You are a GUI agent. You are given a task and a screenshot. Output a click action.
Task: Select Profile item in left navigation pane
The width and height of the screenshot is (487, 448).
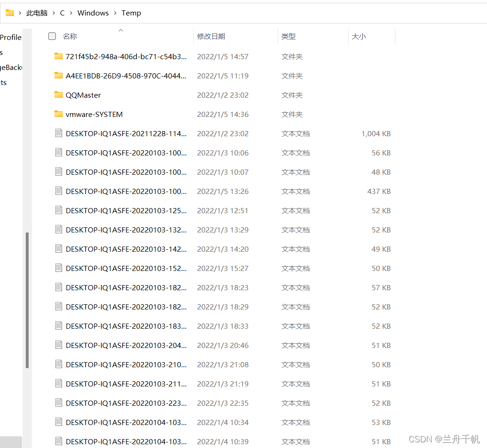coord(11,37)
